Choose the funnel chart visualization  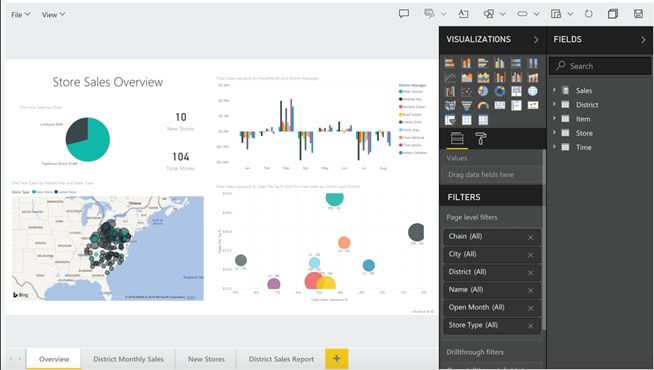pyautogui.click(x=466, y=105)
